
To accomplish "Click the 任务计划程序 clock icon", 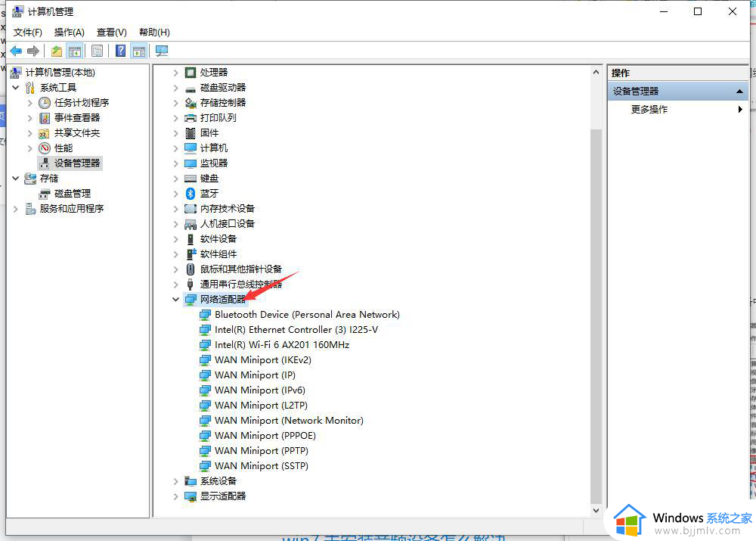I will pyautogui.click(x=45, y=103).
